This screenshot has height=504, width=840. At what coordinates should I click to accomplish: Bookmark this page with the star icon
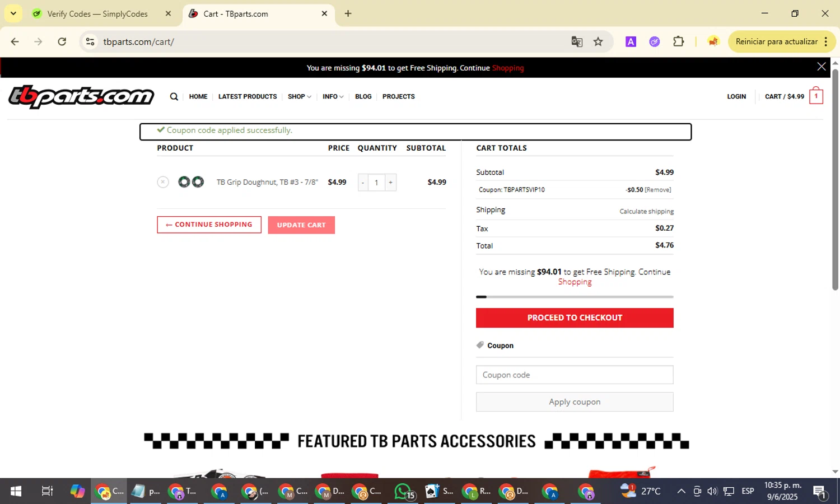pyautogui.click(x=598, y=41)
